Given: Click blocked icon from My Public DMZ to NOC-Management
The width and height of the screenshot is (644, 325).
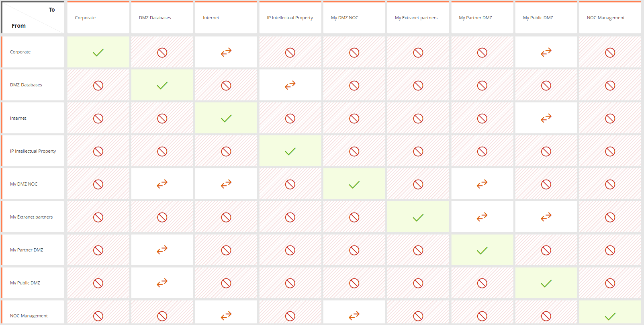Looking at the screenshot, I should (610, 283).
